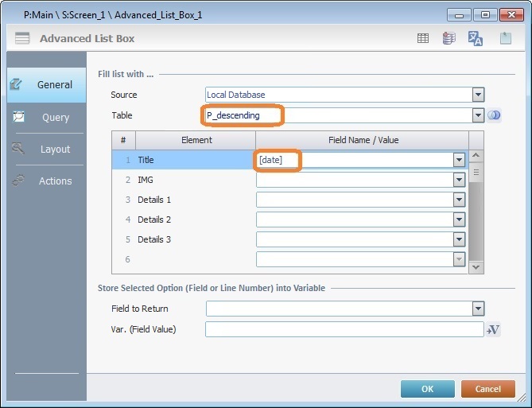Image resolution: width=532 pixels, height=408 pixels.
Task: Click the Var. (Field Value) input field
Action: pyautogui.click(x=344, y=329)
